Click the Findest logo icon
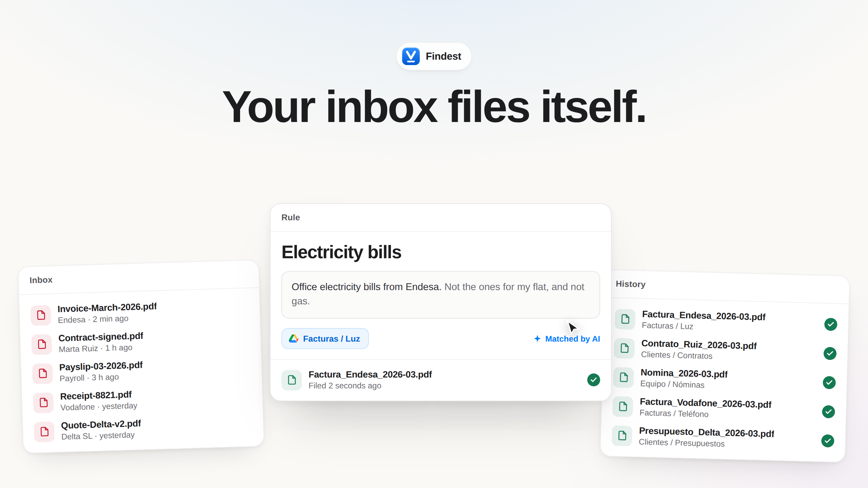The width and height of the screenshot is (868, 488). point(411,56)
